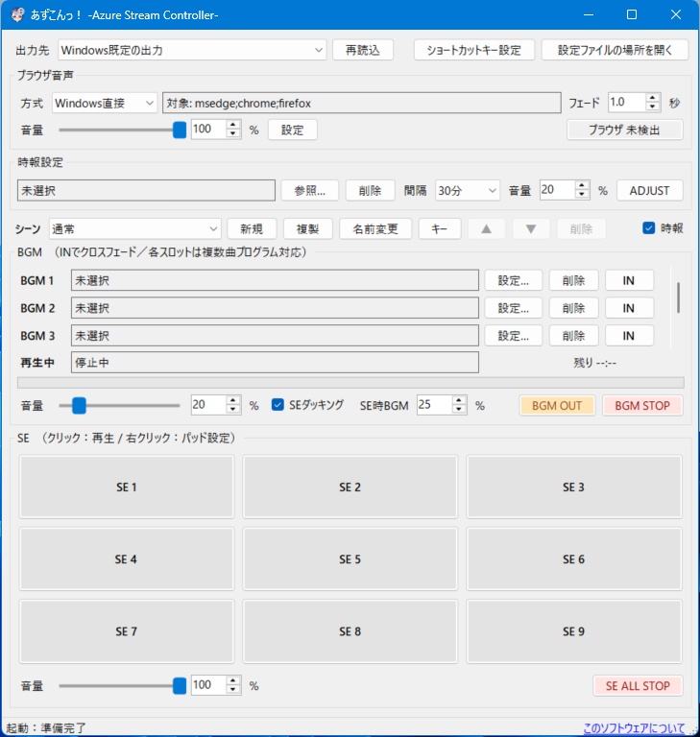This screenshot has height=737, width=700.
Task: Click the BGM STOP button
Action: [x=642, y=405]
